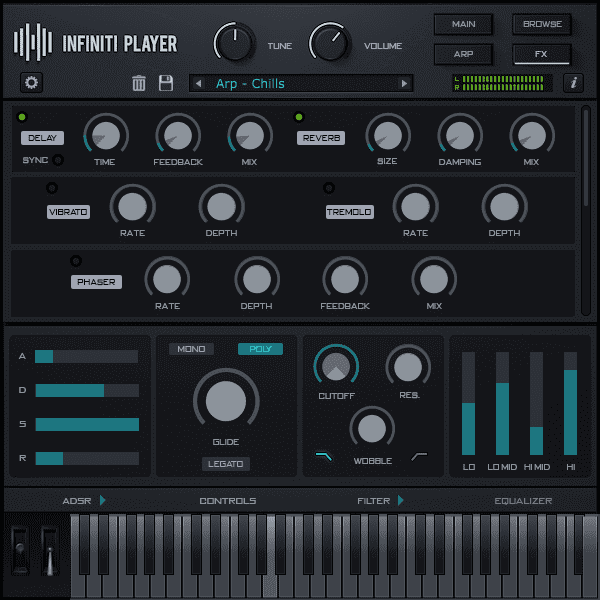Image resolution: width=600 pixels, height=600 pixels.
Task: Toggle the Delay power LED
Action: [22, 117]
